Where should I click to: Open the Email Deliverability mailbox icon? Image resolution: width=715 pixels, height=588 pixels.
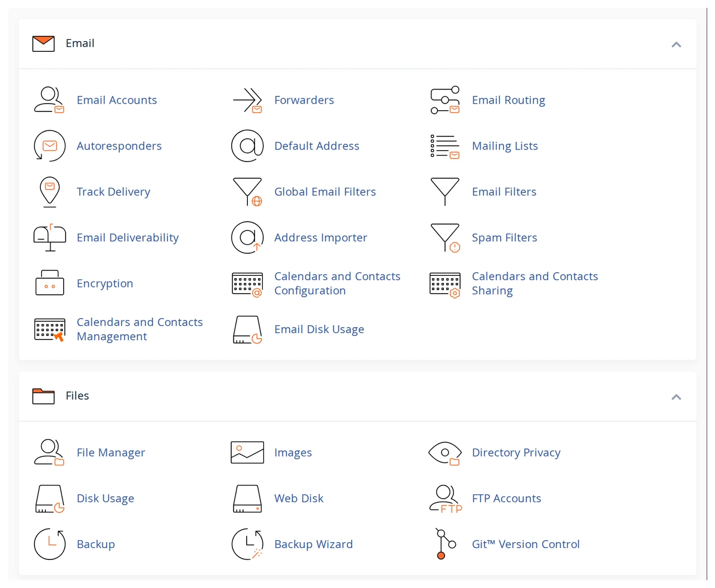(x=49, y=238)
